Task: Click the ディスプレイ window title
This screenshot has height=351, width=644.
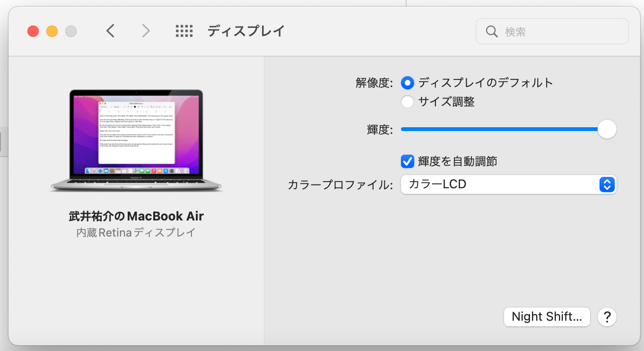Action: [x=246, y=31]
